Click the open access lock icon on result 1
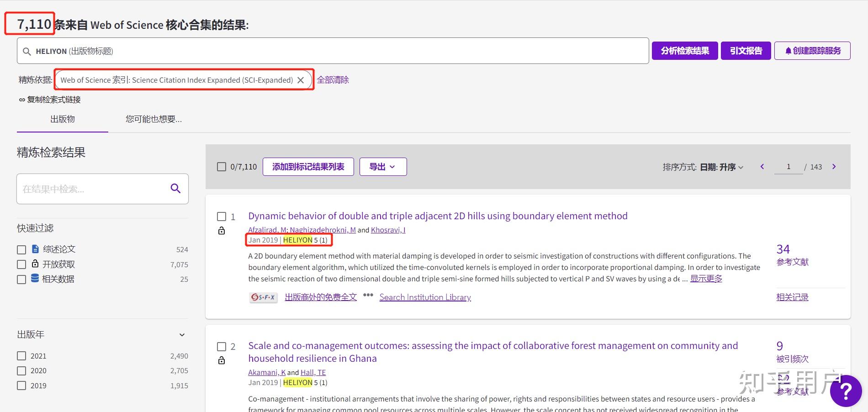 (x=222, y=231)
